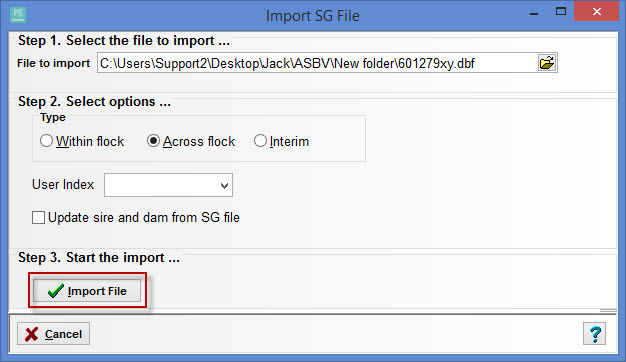Open the browse folder icon for file selection
626x362 pixels.
pos(547,63)
